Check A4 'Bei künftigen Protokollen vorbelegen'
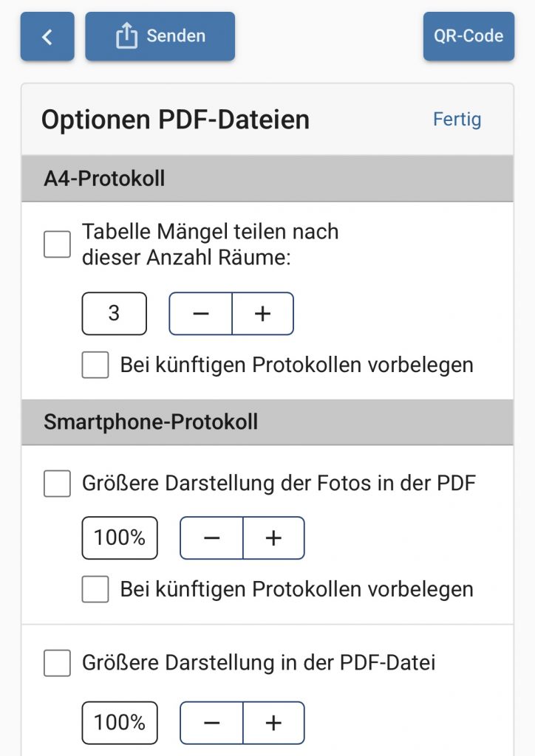 [95, 365]
